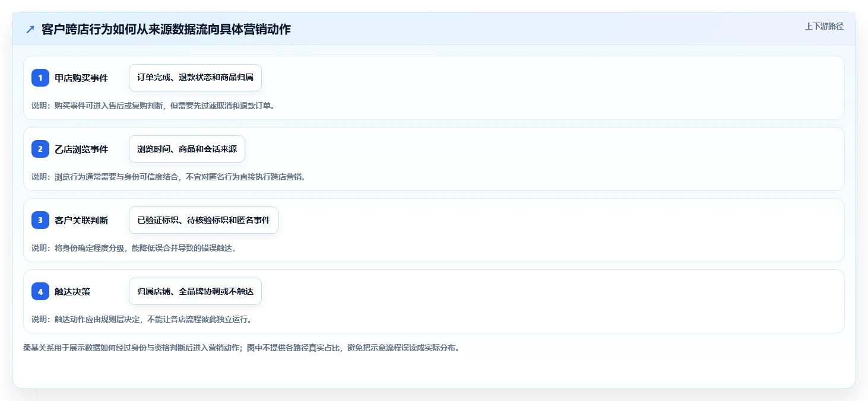Select the 甲店购买事件 step label
Screen dimensions: 868x401
pyautogui.click(x=81, y=78)
